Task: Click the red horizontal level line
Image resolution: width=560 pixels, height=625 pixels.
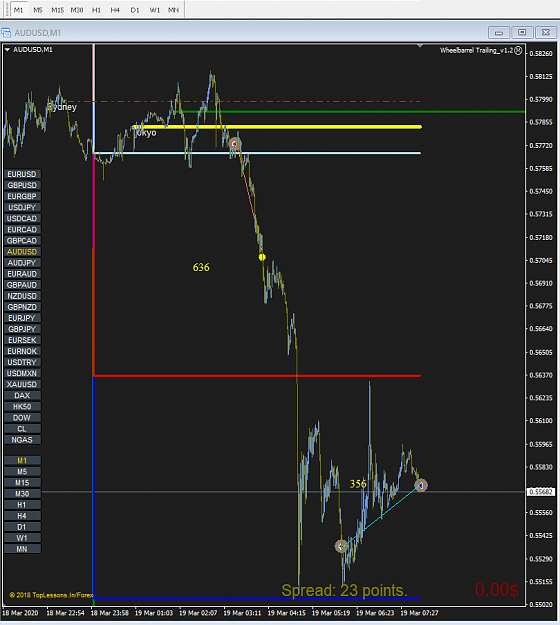Action: [257, 376]
